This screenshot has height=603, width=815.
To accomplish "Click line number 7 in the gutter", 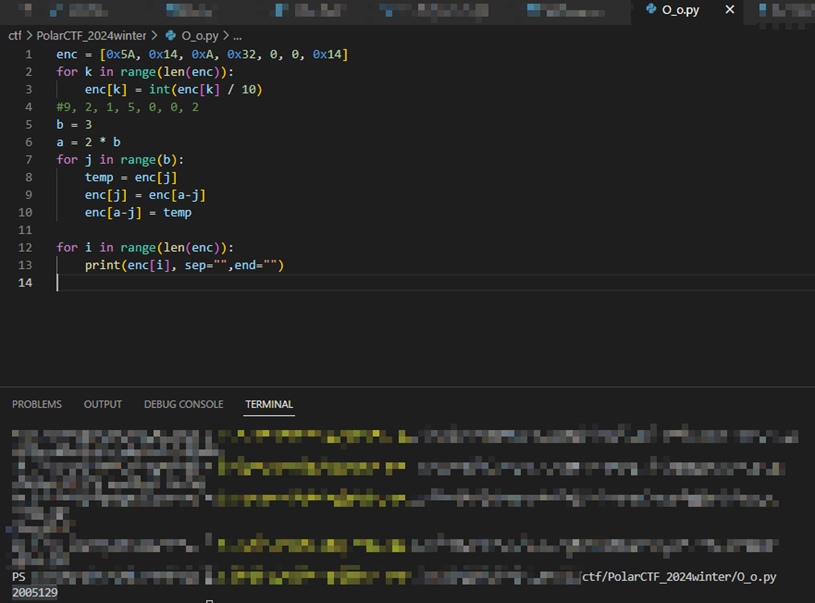I will pyautogui.click(x=29, y=160).
